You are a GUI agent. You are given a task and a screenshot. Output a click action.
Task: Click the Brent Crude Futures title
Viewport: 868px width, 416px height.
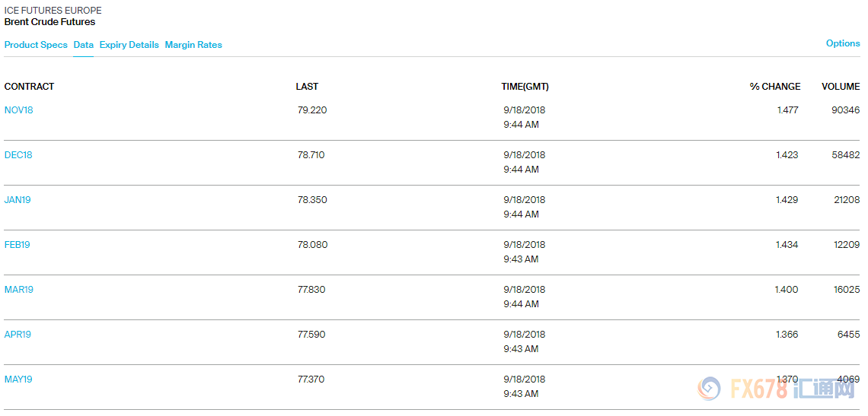pyautogui.click(x=49, y=22)
